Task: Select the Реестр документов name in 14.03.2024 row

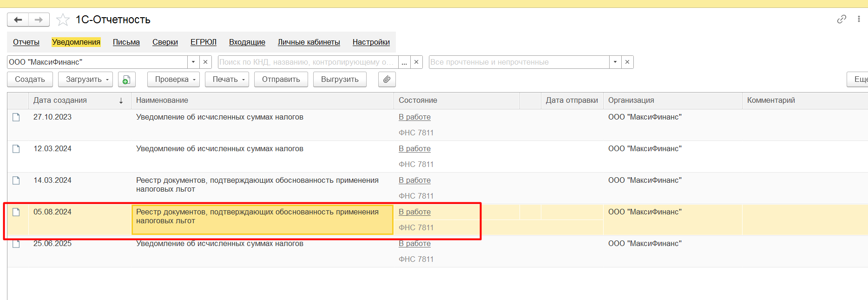Action: pyautogui.click(x=257, y=185)
